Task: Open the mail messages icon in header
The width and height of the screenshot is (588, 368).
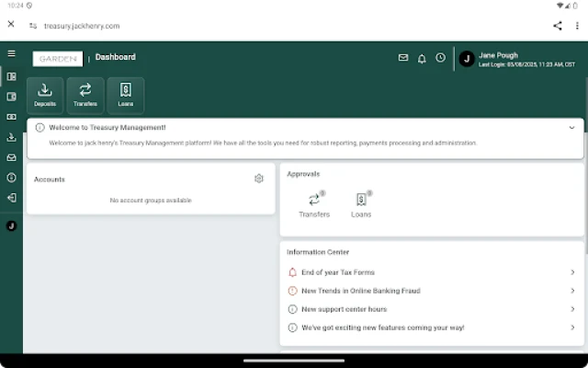Action: pyautogui.click(x=403, y=58)
